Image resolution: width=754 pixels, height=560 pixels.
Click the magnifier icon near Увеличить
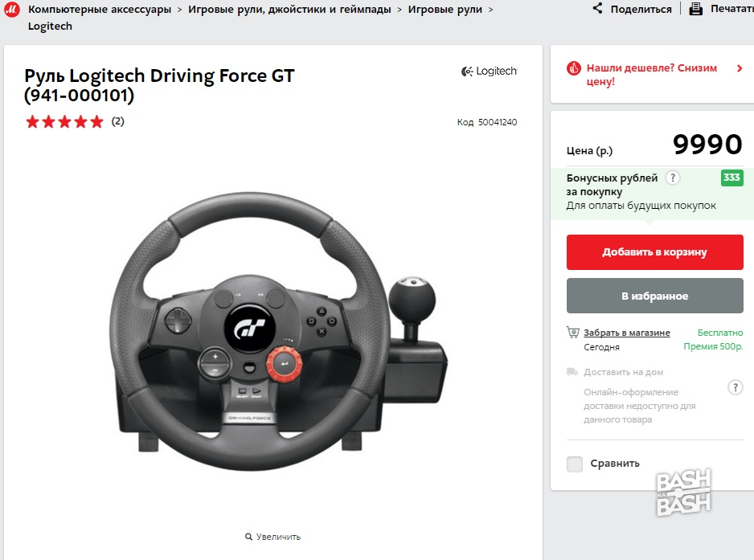[248, 537]
